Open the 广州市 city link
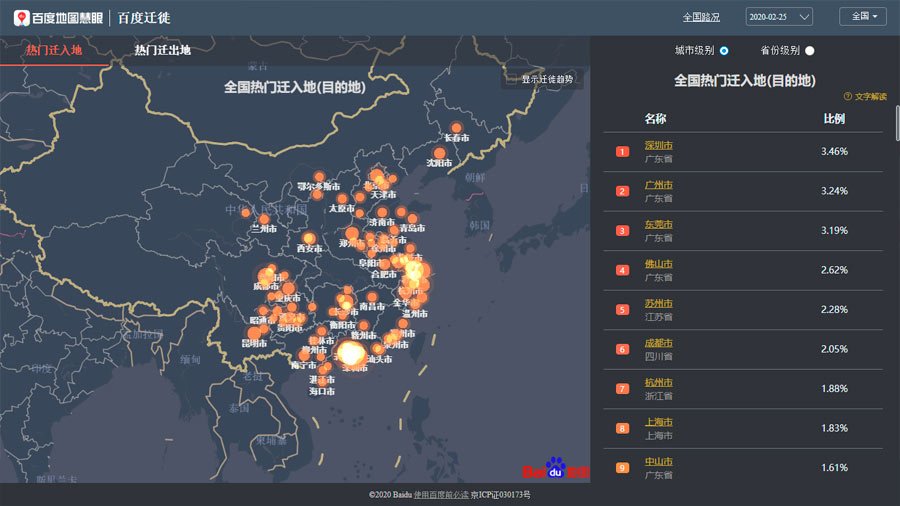 (x=658, y=185)
